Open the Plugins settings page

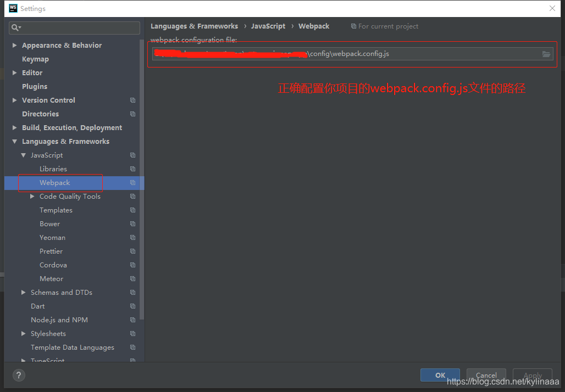35,86
